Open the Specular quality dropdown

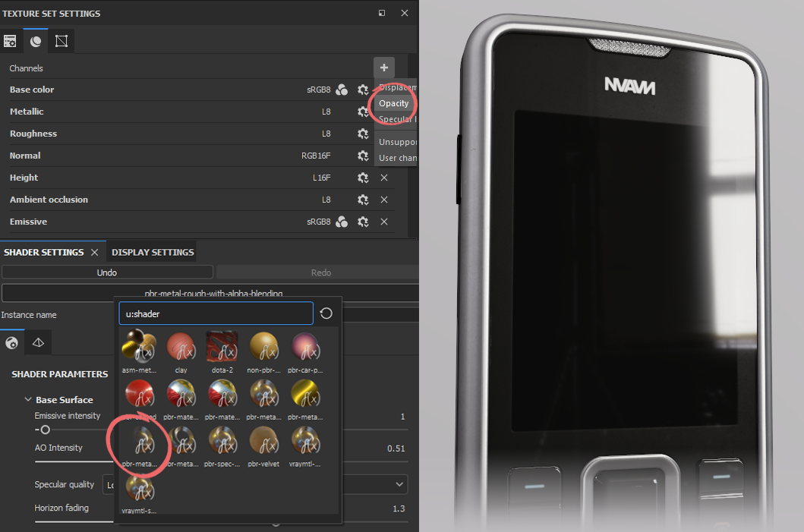[399, 484]
